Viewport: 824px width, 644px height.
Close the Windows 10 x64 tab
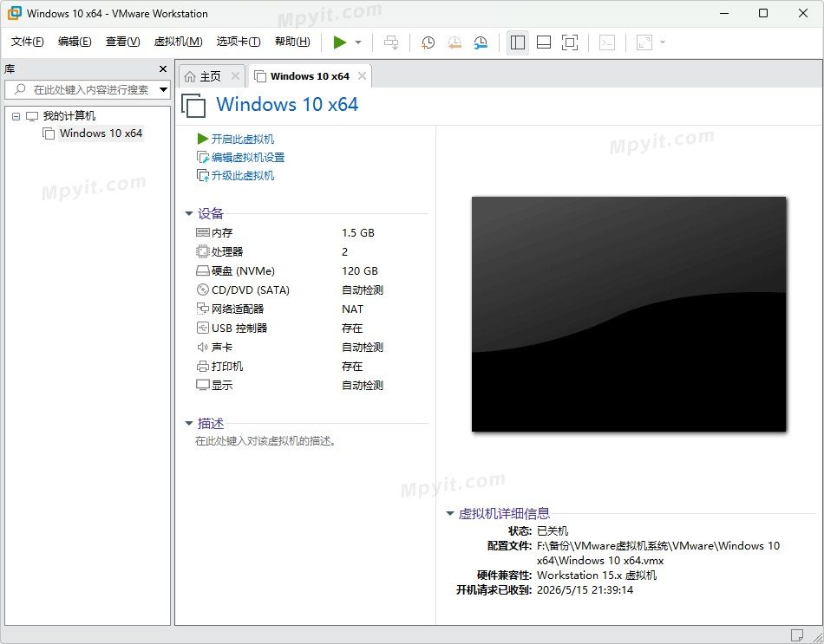point(362,76)
